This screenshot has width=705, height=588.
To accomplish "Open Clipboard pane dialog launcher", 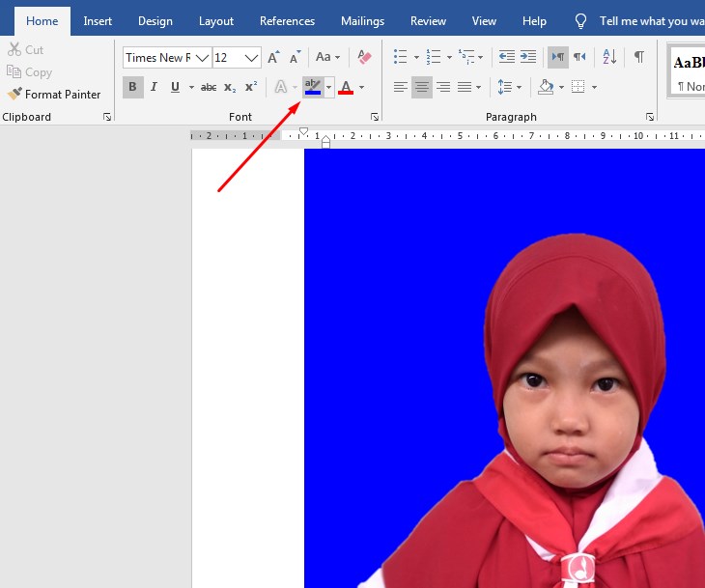I will tap(107, 117).
